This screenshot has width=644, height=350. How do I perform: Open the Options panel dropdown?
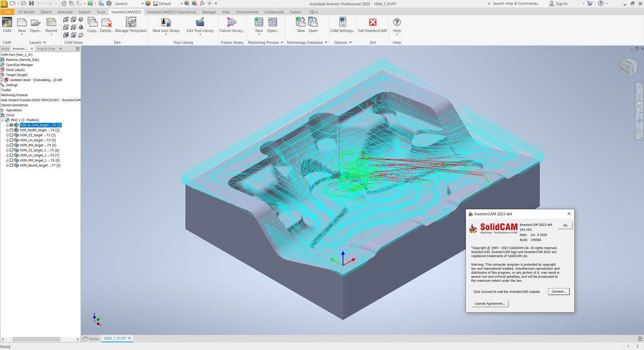pyautogui.click(x=350, y=42)
